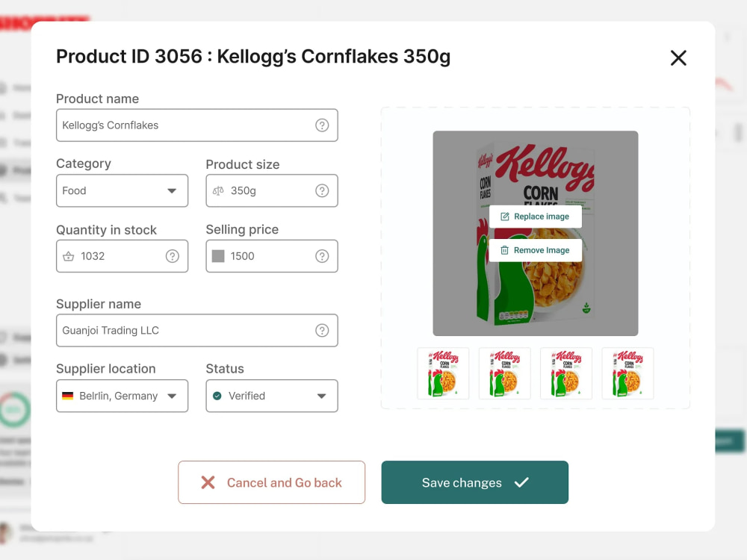The width and height of the screenshot is (747, 560).
Task: Open the Status dropdown showing Verified
Action: (x=272, y=396)
